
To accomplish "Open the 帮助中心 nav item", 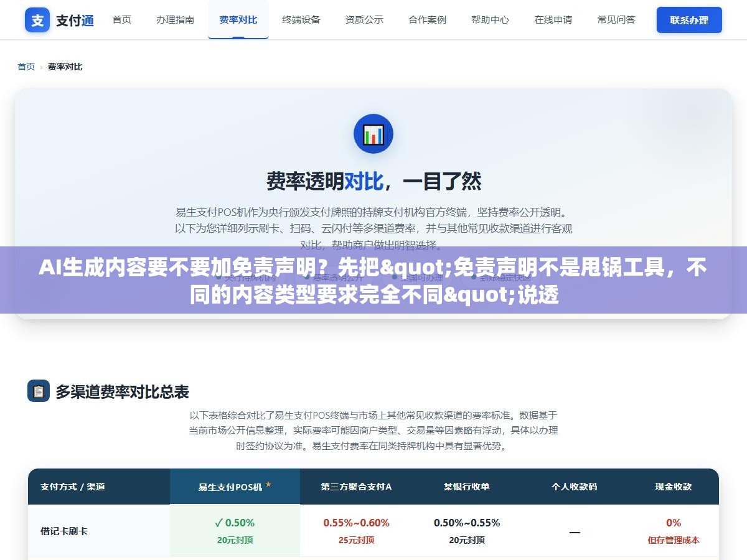I will pyautogui.click(x=490, y=20).
